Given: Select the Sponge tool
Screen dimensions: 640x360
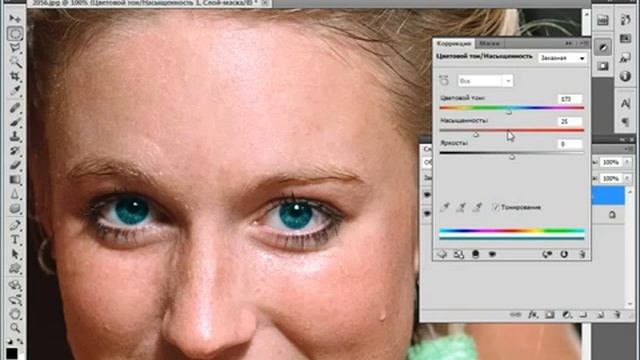Looking at the screenshot, I should (15, 209).
